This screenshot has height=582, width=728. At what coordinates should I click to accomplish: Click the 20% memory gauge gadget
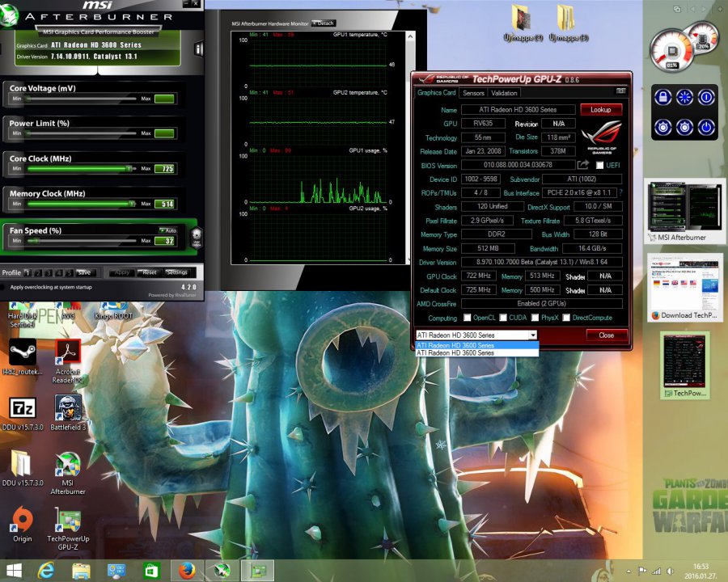(704, 38)
